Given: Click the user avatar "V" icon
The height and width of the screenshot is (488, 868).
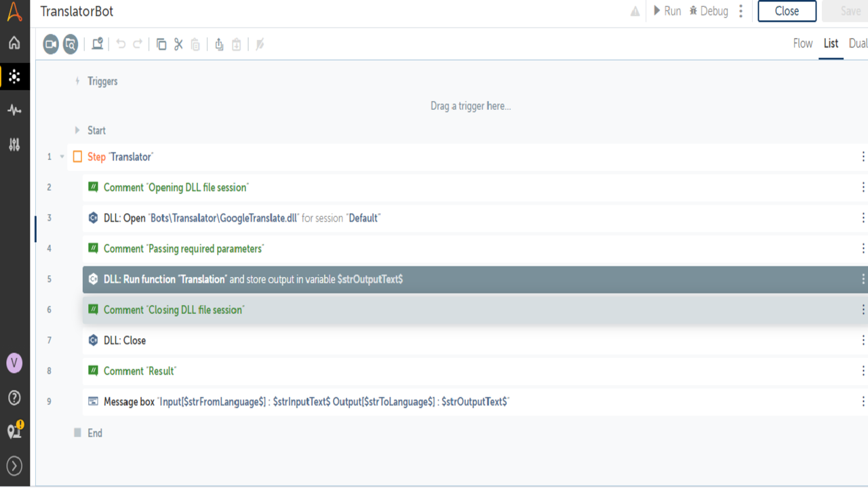Looking at the screenshot, I should [14, 363].
